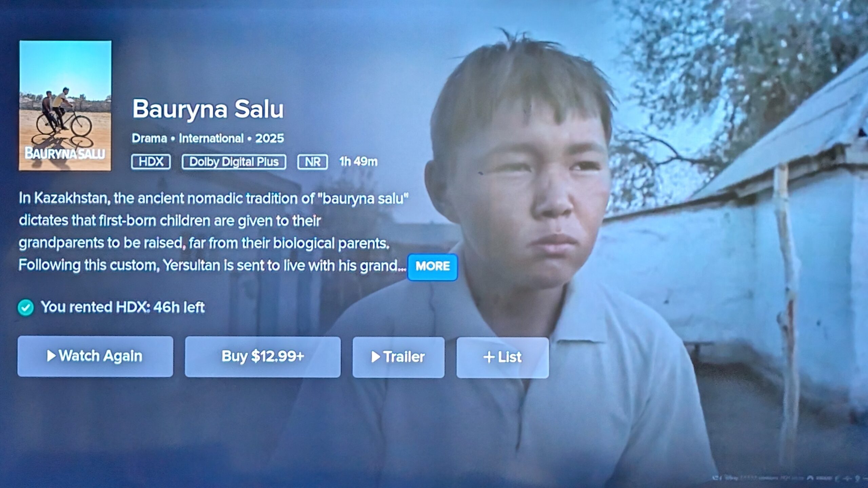Open the International genre link
The height and width of the screenshot is (488, 868).
point(211,138)
